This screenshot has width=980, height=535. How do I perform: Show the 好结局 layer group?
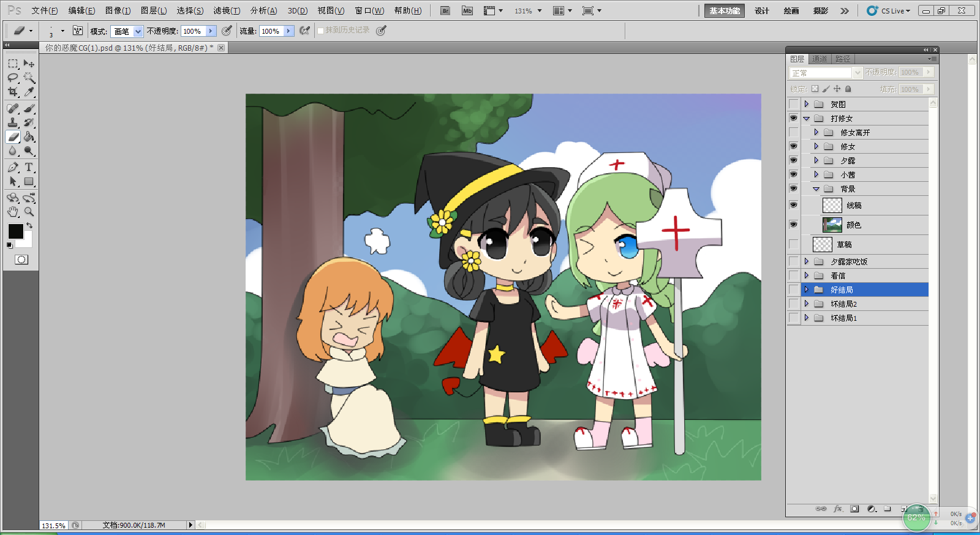[794, 290]
